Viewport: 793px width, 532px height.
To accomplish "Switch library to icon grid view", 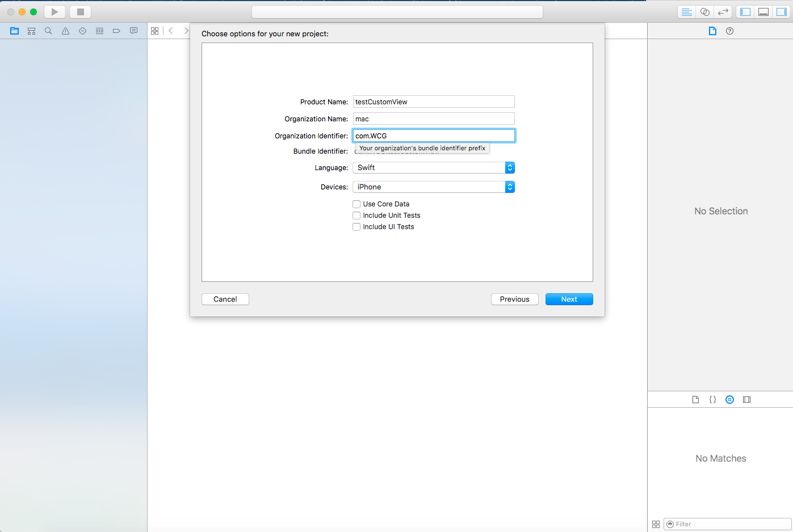I will click(656, 524).
